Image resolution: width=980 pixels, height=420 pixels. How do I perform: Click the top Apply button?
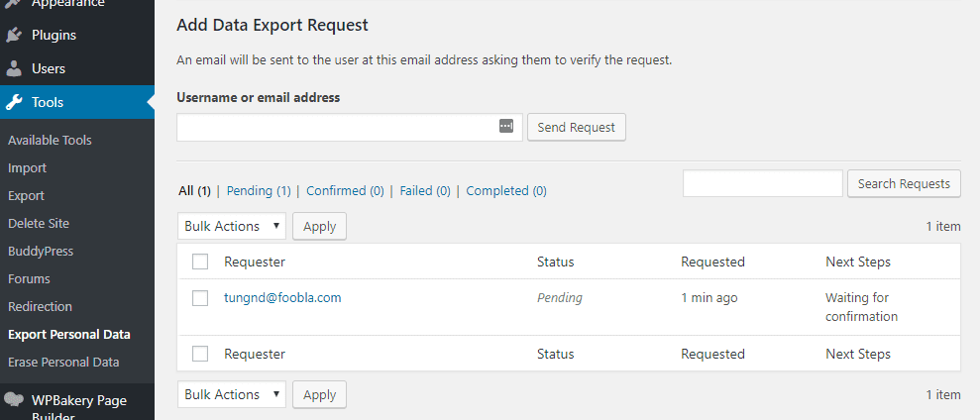tap(319, 226)
